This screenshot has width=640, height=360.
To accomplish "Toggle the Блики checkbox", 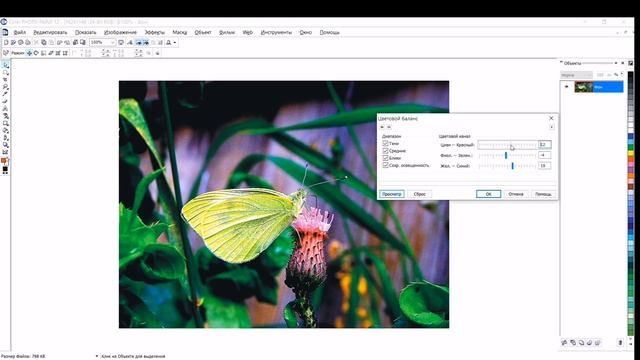I will [385, 158].
